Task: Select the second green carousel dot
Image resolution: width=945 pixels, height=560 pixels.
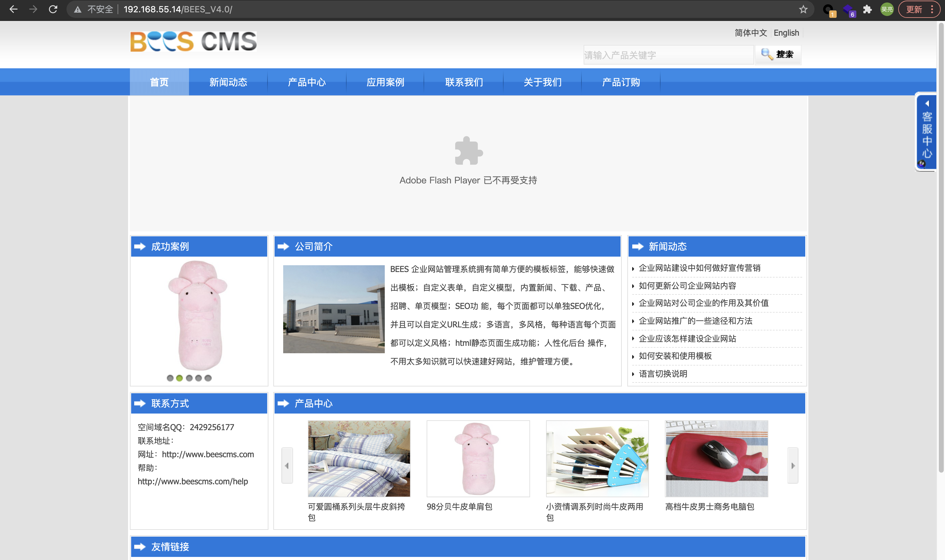Action: (179, 378)
